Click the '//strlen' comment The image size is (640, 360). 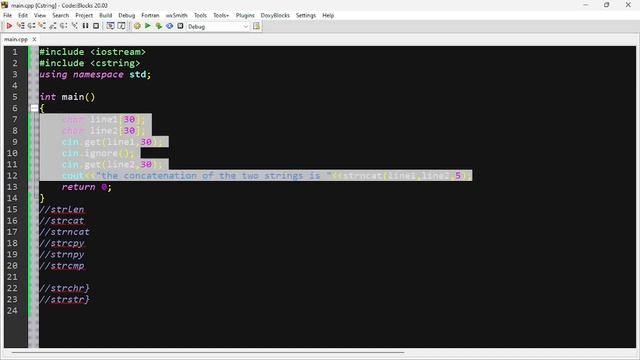[x=62, y=210]
